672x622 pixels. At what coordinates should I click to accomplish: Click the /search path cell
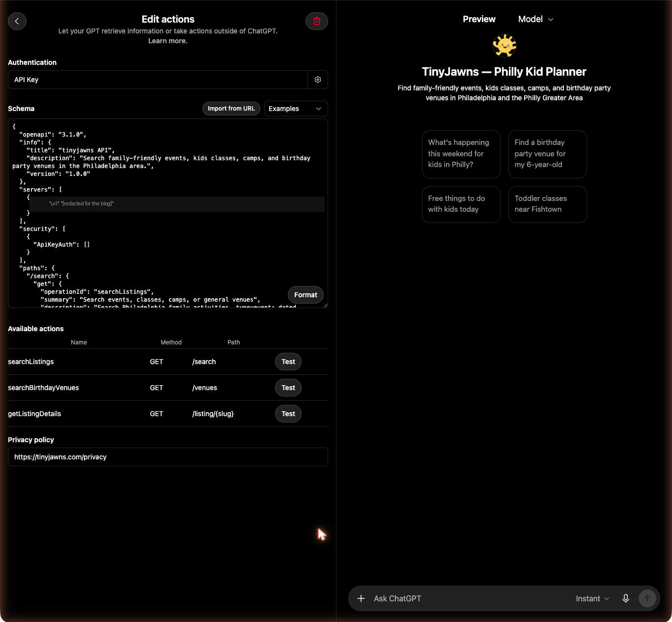point(204,362)
